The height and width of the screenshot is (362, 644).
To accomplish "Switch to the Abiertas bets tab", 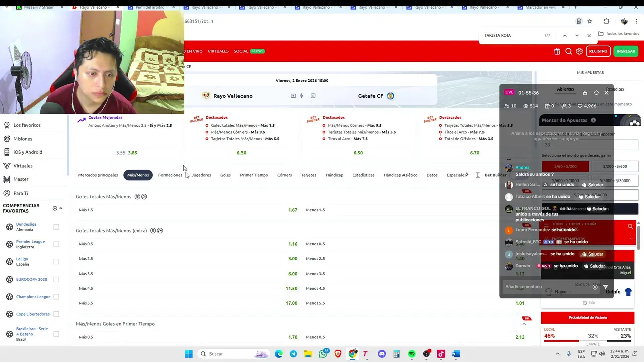I will [565, 89].
